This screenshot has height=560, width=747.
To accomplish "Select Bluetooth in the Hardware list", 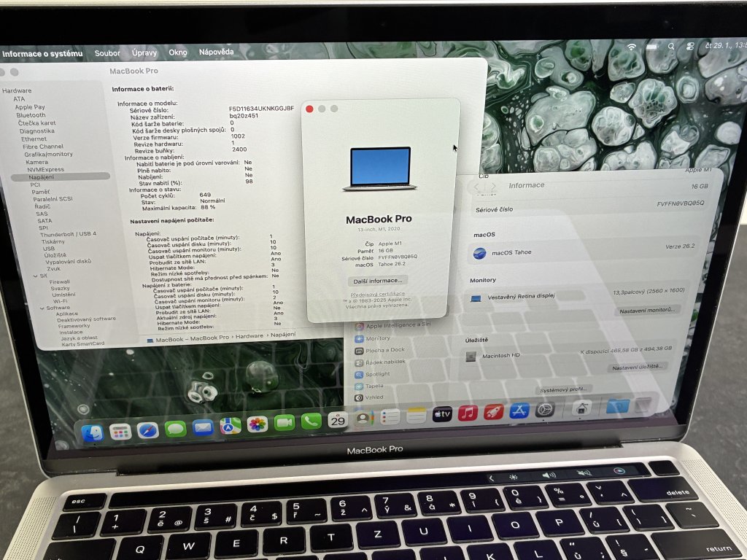I will point(31,115).
